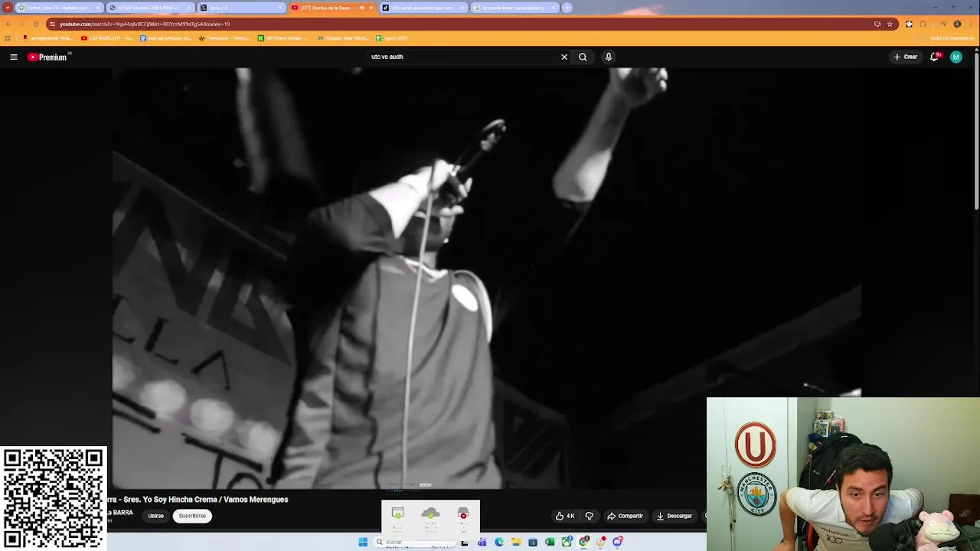The height and width of the screenshot is (551, 980).
Task: Go forward with Chrome's forward arrow
Action: pos(21,24)
